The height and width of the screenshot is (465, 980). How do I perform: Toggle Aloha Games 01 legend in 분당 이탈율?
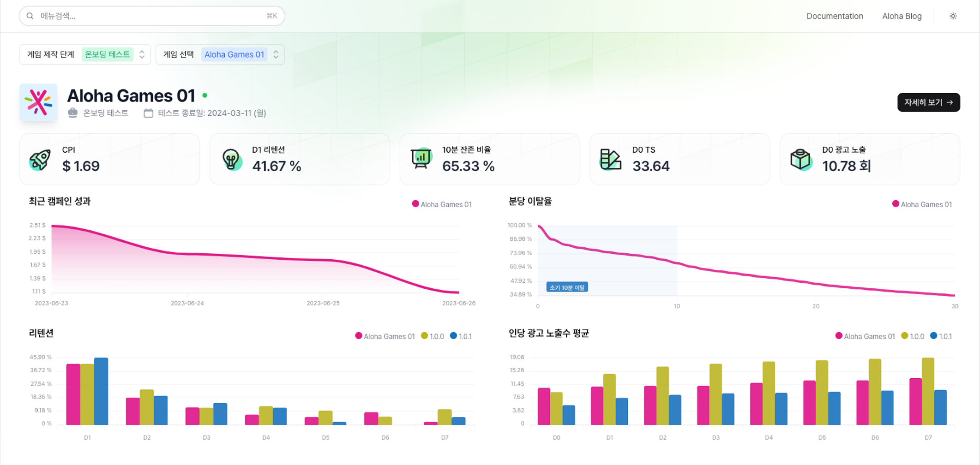click(922, 204)
